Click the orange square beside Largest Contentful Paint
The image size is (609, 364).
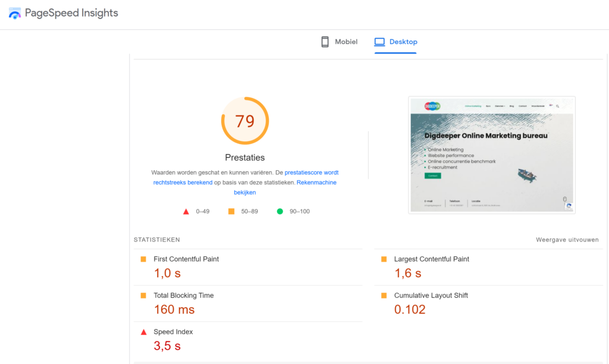(x=384, y=259)
